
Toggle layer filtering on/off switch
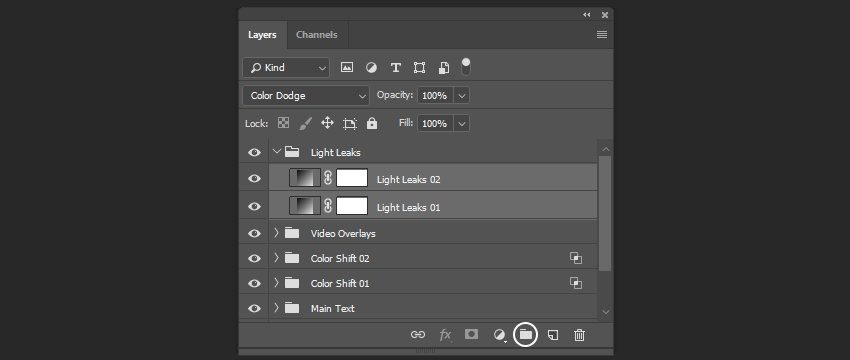point(466,67)
